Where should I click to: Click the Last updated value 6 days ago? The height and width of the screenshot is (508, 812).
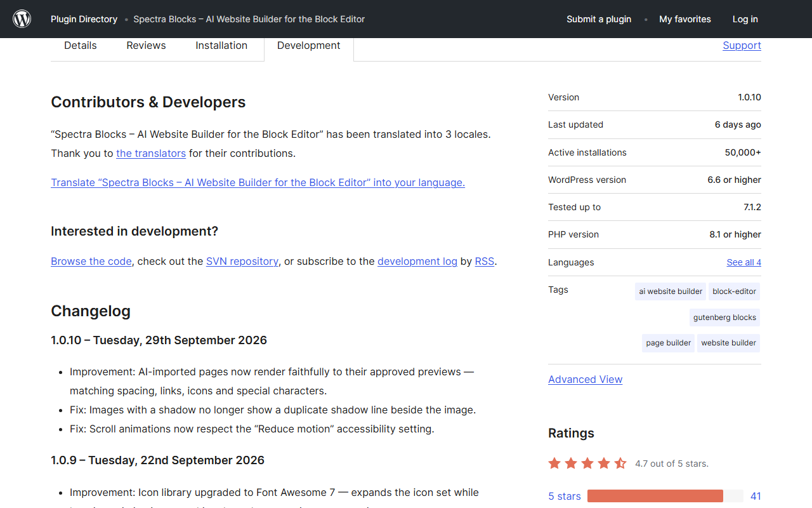738,124
